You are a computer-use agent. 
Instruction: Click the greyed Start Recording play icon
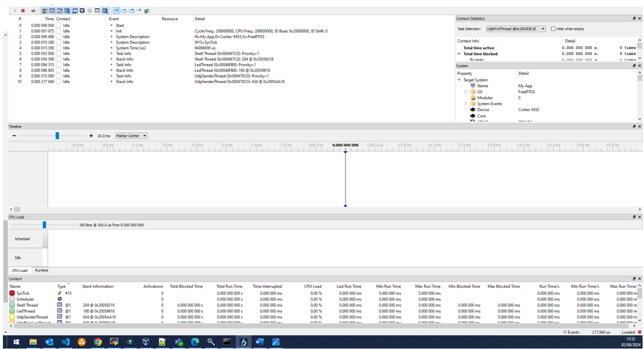15,11
